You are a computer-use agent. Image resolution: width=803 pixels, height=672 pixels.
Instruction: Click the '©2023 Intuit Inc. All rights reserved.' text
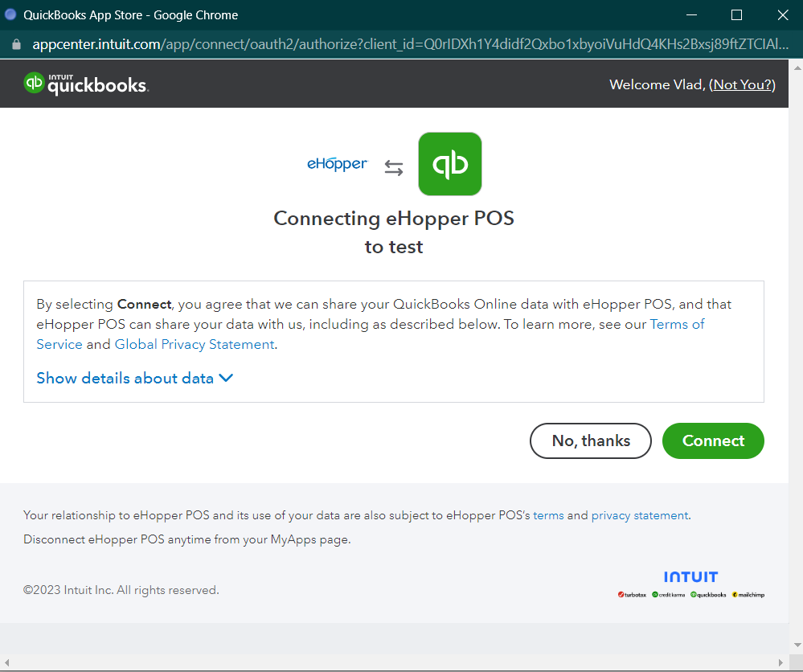121,590
